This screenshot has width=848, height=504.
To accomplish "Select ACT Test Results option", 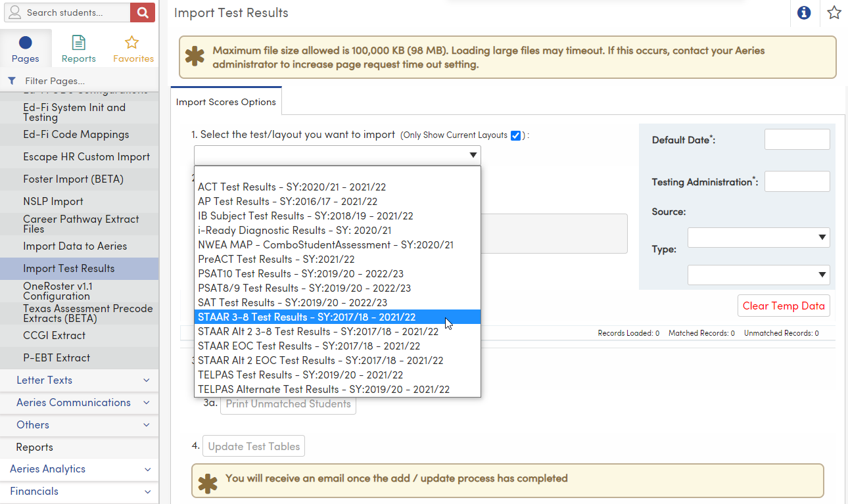I will [x=337, y=187].
